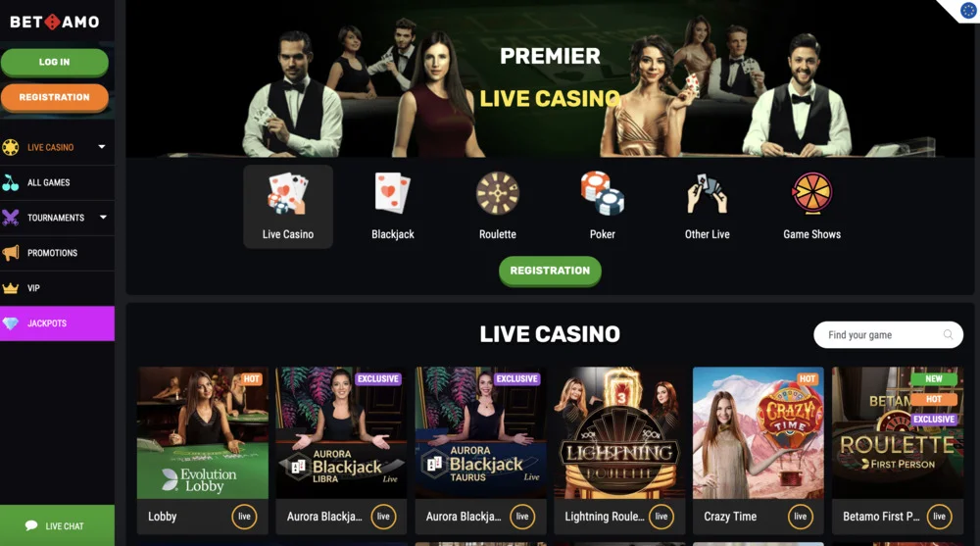Open the Other Live category
Screen dimensions: 980x546
click(x=707, y=193)
